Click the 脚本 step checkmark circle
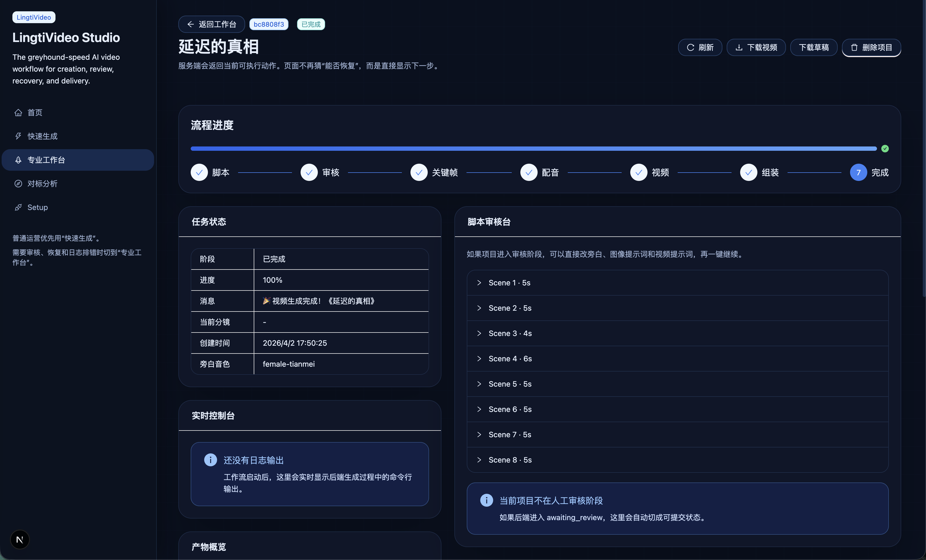The image size is (926, 560). (199, 172)
